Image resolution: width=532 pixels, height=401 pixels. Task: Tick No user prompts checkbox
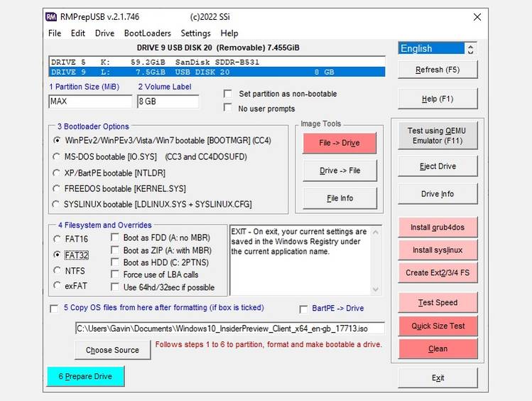228,108
